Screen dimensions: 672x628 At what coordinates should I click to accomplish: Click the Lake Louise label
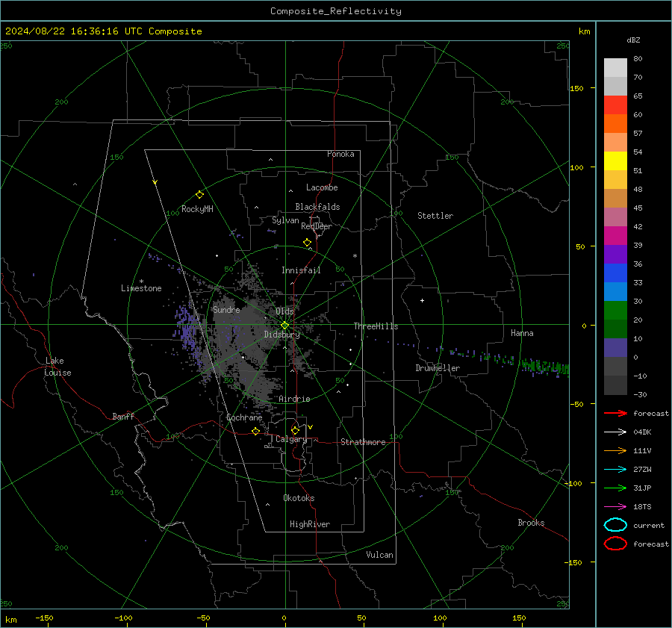pos(57,367)
